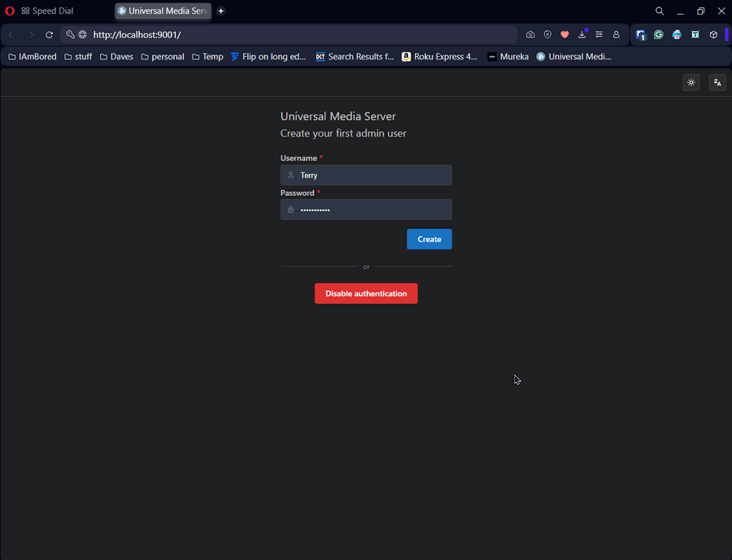732x560 pixels.
Task: Open the stuff bookmarks folder
Action: 78,56
